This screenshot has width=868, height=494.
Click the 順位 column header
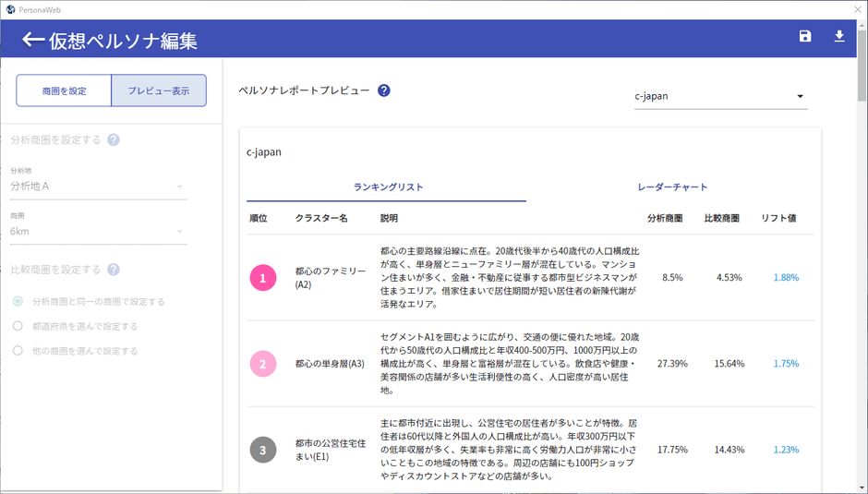point(259,218)
